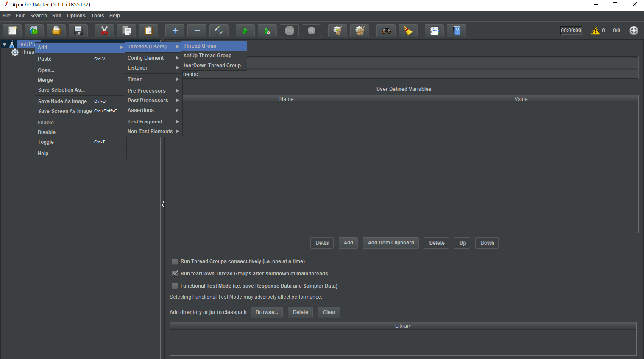Click the Down button
This screenshot has height=359, width=644.
coord(487,243)
